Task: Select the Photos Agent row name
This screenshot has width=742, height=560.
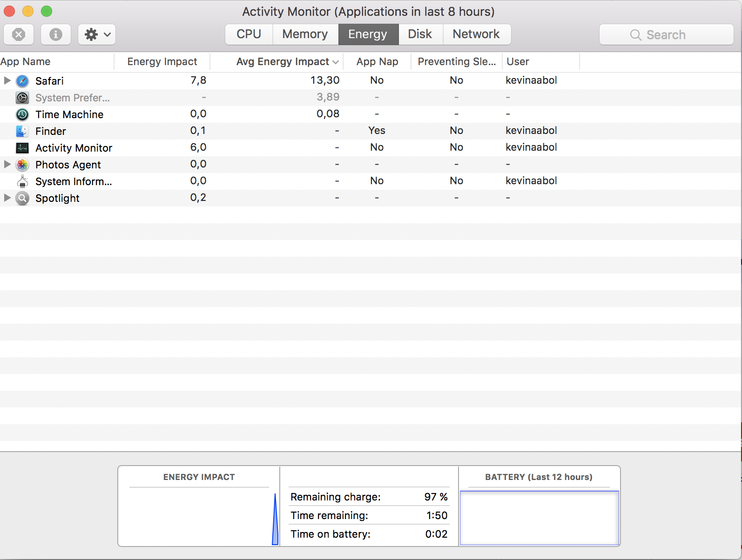Action: coord(68,165)
